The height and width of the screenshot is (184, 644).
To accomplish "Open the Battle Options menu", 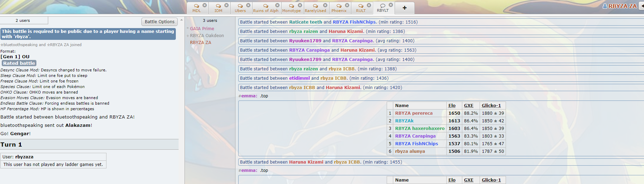I will click(160, 21).
